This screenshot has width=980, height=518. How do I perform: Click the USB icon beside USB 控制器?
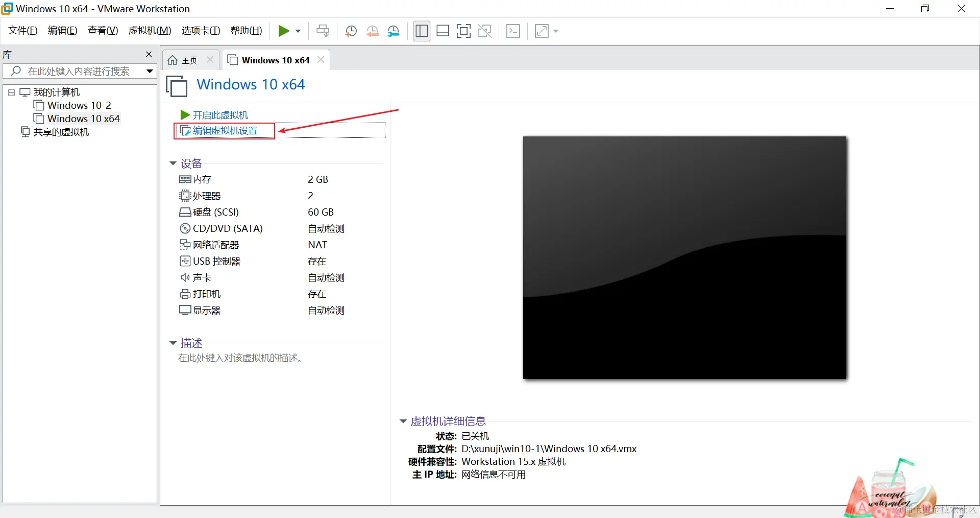click(x=185, y=261)
